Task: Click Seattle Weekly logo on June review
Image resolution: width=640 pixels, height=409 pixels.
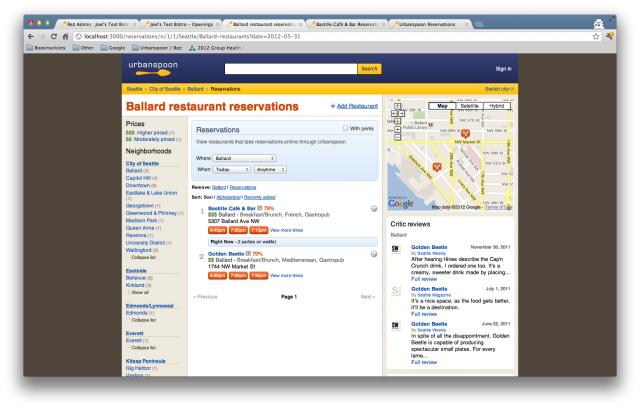Action: (395, 326)
